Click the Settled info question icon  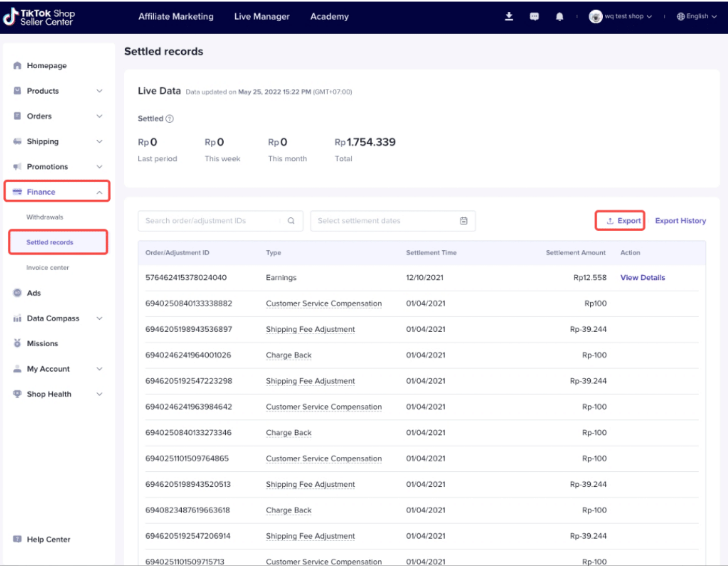coord(169,119)
